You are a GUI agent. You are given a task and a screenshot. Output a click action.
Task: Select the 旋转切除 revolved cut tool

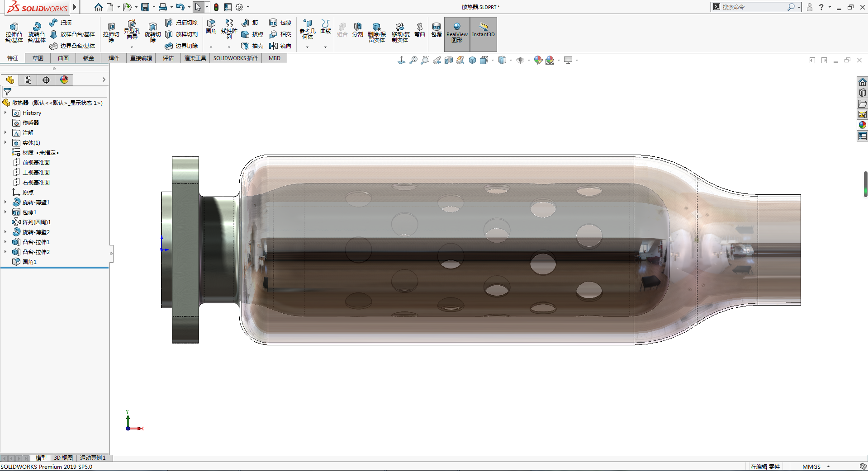[153, 33]
